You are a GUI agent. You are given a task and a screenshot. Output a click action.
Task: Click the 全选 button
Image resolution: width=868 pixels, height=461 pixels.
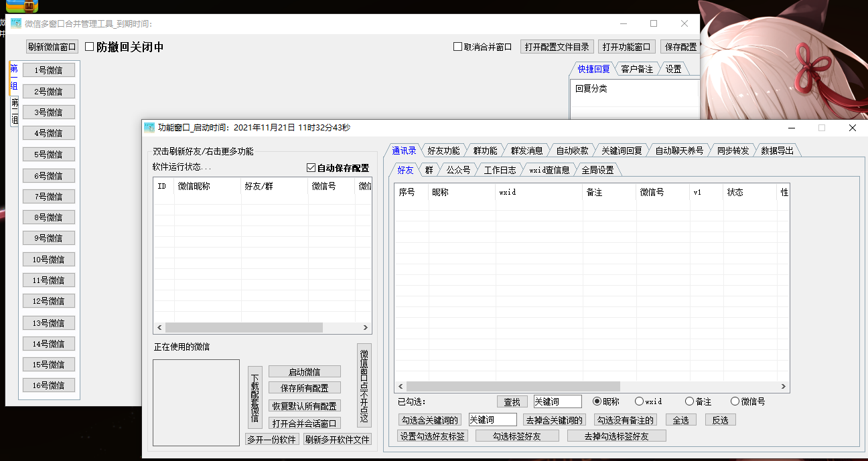(x=680, y=420)
